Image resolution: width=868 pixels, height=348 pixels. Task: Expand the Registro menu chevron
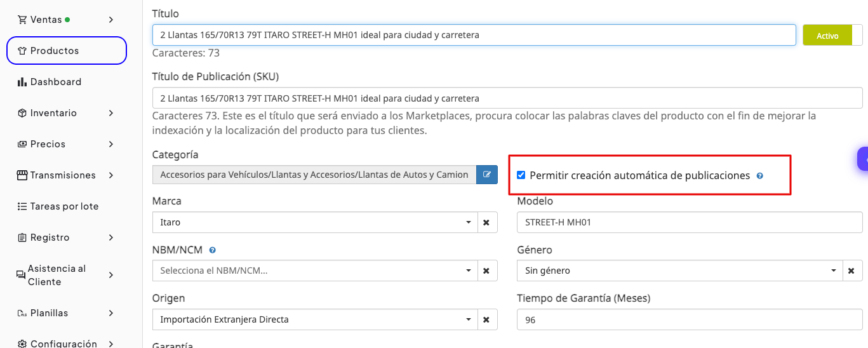click(111, 238)
